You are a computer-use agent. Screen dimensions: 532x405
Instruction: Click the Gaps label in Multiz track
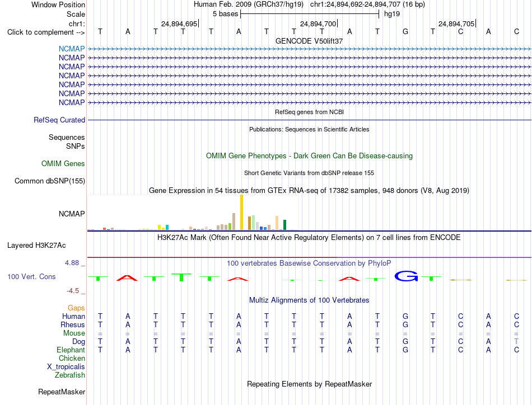pyautogui.click(x=76, y=308)
